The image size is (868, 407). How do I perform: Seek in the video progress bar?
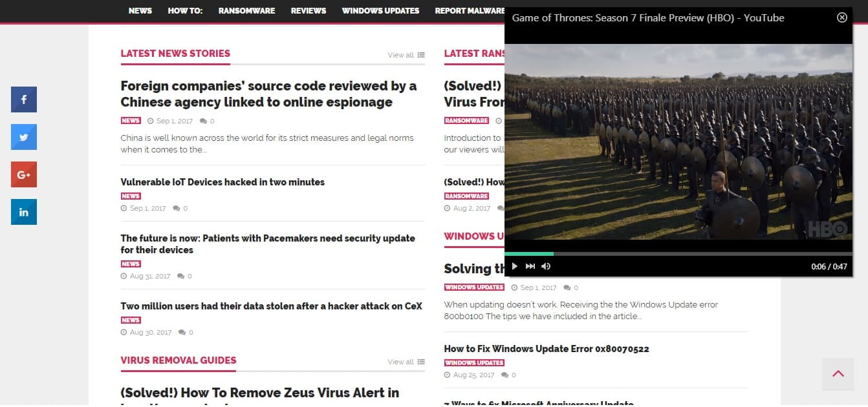[678, 254]
